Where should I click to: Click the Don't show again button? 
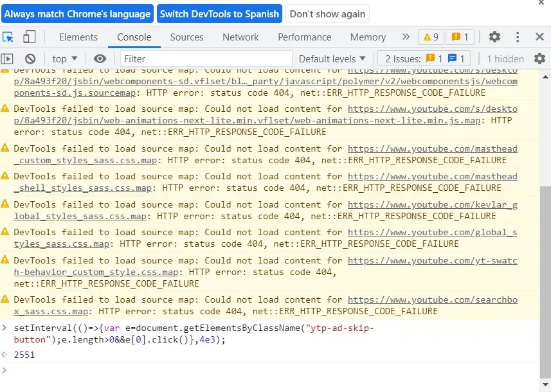pos(327,13)
